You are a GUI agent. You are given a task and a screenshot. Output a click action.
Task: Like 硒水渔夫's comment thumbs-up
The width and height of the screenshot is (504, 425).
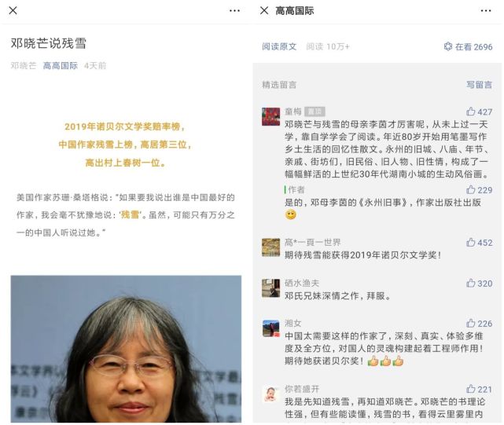click(x=470, y=283)
